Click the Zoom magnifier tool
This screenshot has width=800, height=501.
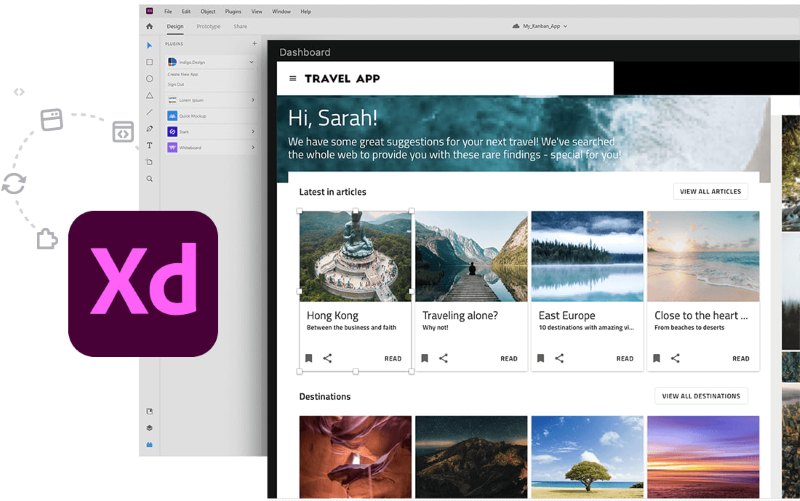[x=149, y=179]
